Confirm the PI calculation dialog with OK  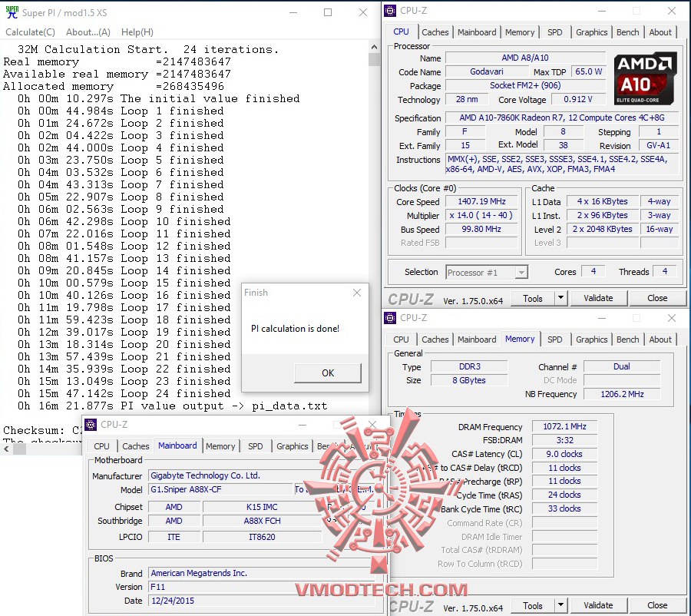pos(328,373)
